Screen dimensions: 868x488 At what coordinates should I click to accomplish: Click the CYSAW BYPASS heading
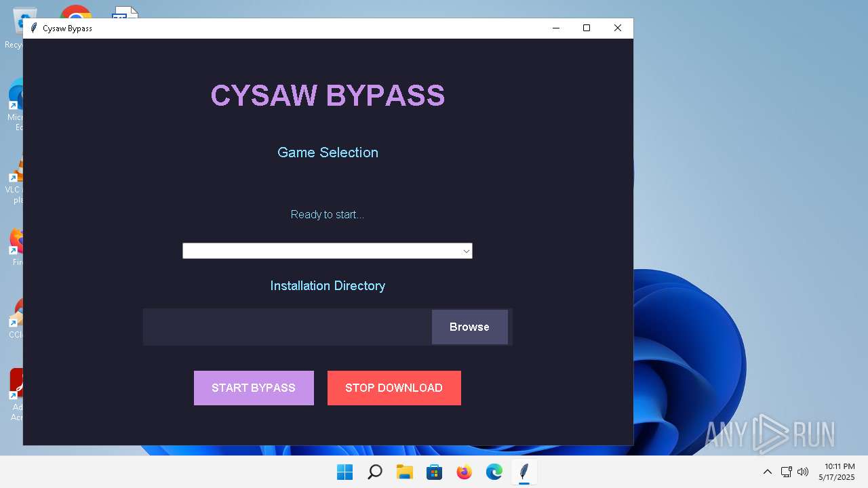click(x=328, y=96)
